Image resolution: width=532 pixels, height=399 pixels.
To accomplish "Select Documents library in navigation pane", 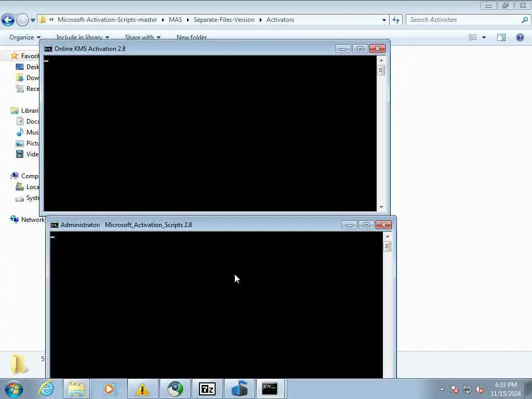I will (x=27, y=122).
